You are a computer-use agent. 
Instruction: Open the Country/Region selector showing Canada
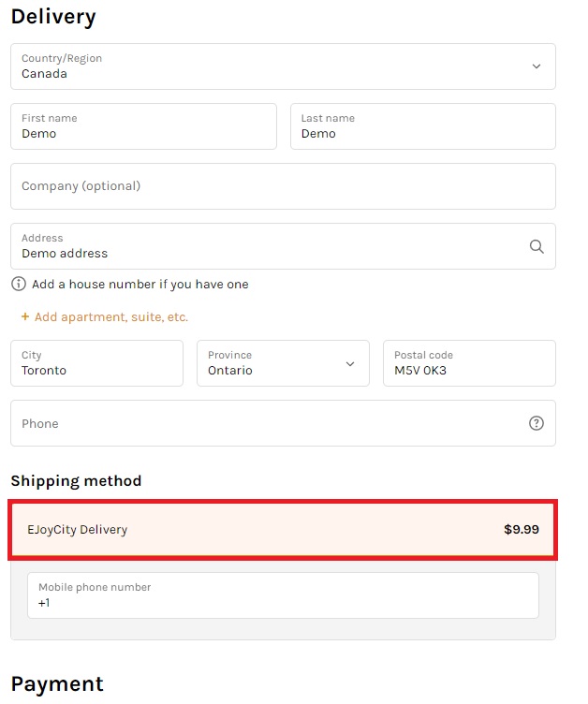[x=283, y=66]
